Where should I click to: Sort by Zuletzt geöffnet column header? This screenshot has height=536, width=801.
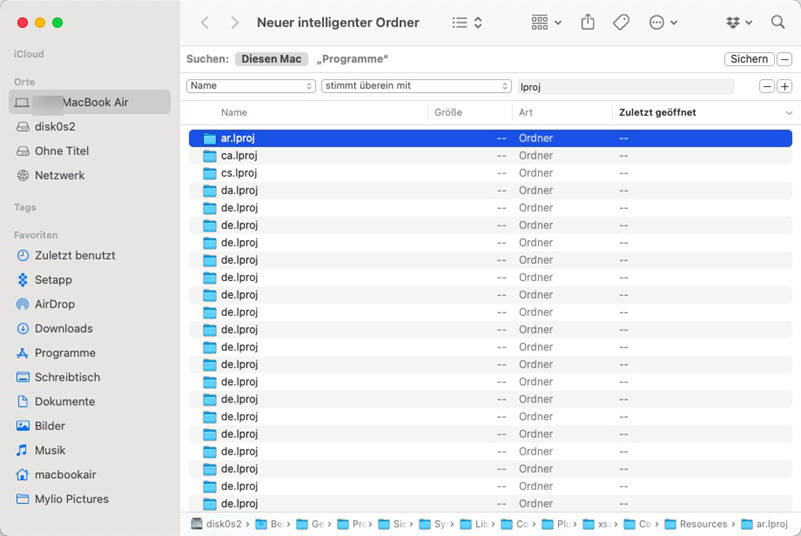(x=657, y=112)
